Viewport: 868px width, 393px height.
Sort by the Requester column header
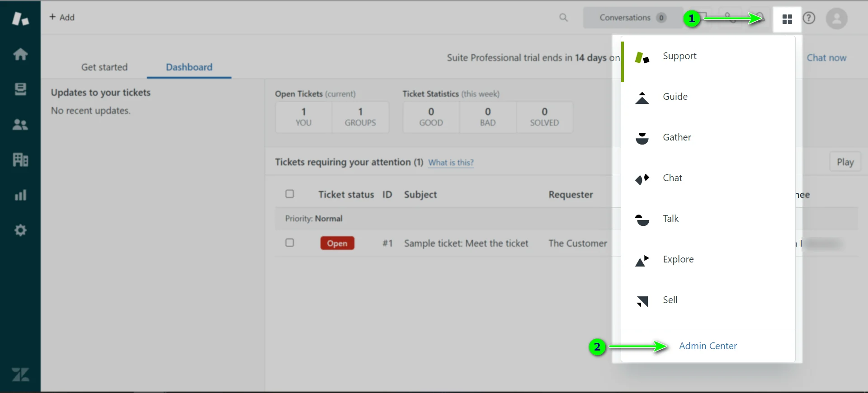click(x=571, y=195)
